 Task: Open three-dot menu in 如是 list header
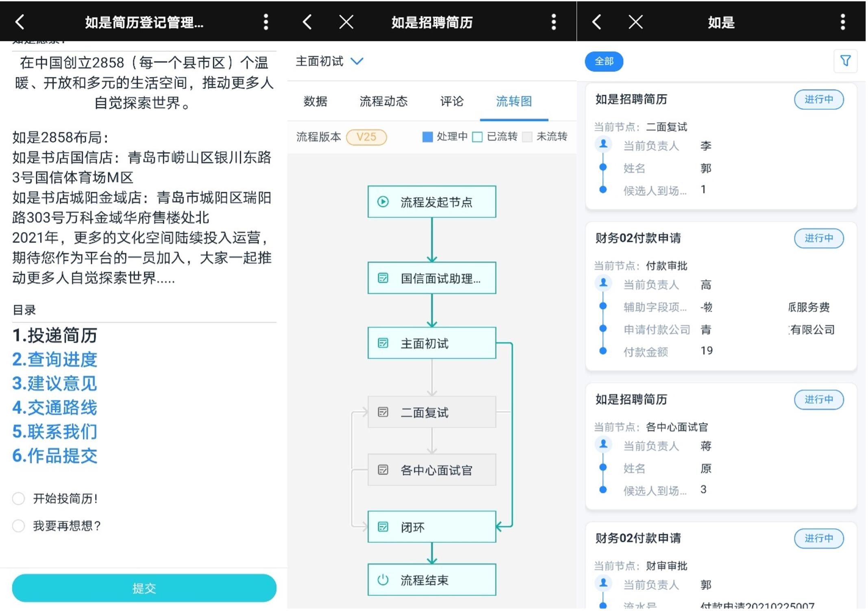pos(843,22)
